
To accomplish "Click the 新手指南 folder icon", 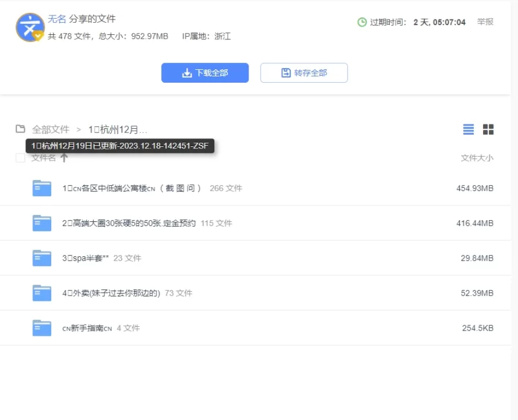I will coord(42,328).
